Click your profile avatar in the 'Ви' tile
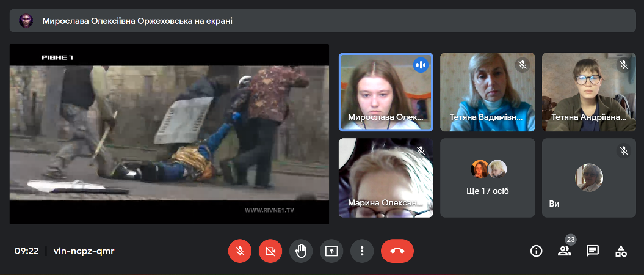The image size is (644, 275). tap(589, 178)
